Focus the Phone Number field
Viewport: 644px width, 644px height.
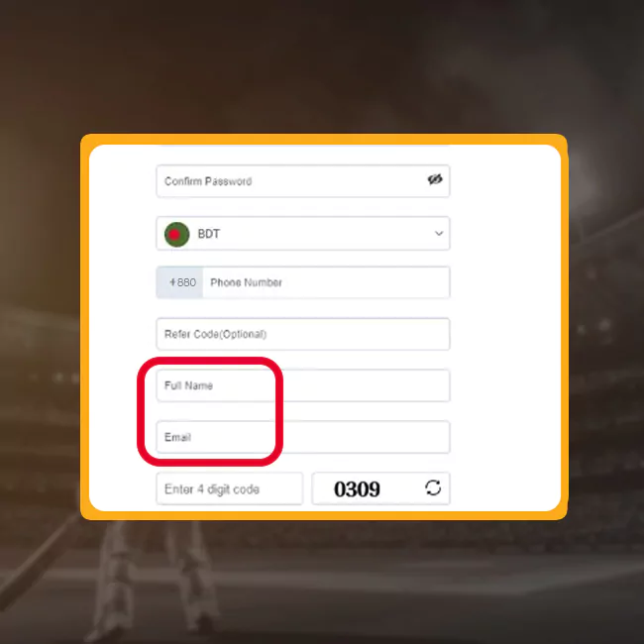click(326, 282)
